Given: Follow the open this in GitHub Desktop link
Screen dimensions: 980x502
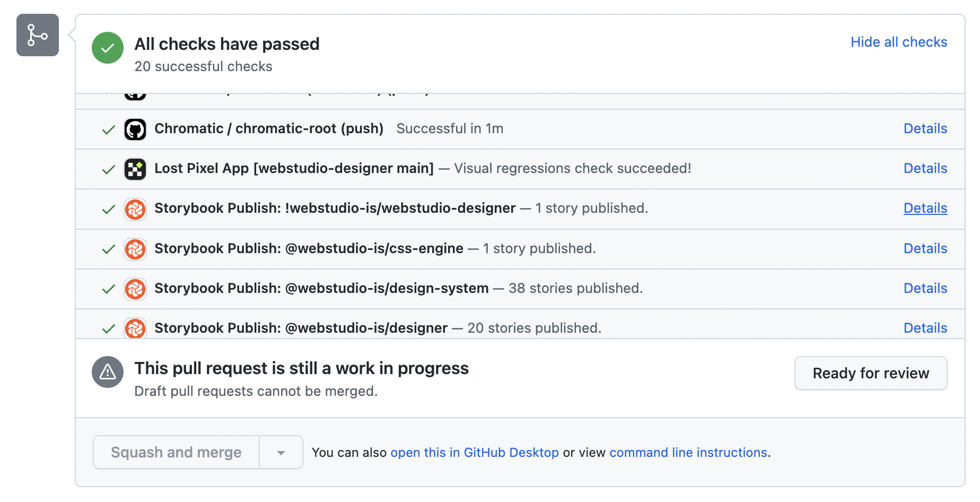Looking at the screenshot, I should point(474,453).
